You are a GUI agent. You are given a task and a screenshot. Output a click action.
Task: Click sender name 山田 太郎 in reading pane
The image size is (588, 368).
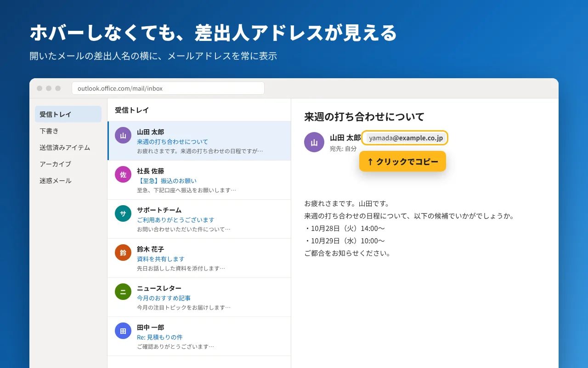(345, 138)
